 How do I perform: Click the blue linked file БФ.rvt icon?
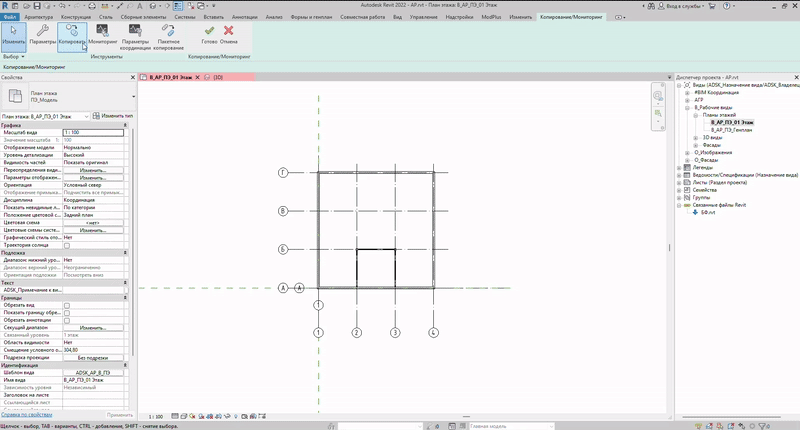point(695,212)
